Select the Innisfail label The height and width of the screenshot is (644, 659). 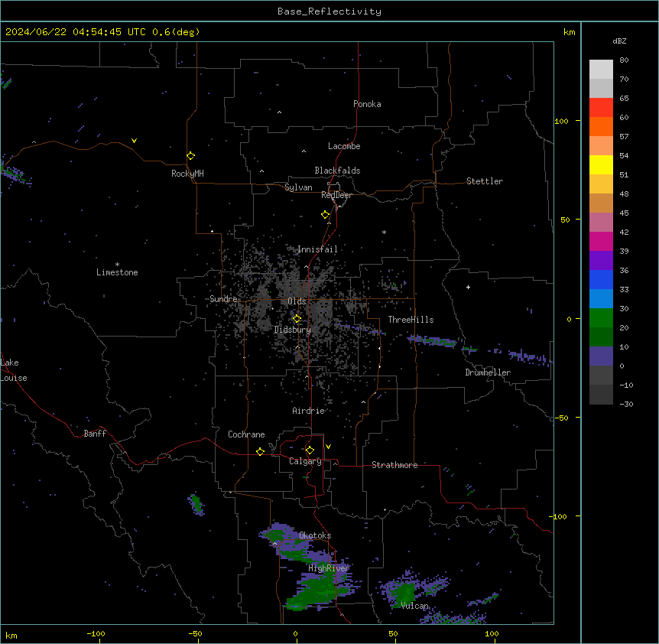tap(317, 249)
